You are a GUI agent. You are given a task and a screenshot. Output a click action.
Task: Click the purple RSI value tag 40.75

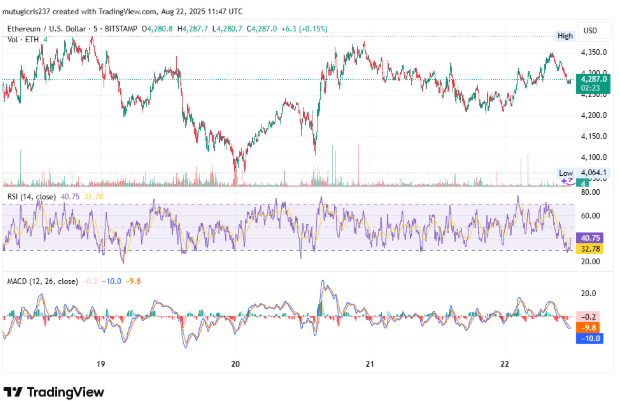click(590, 238)
